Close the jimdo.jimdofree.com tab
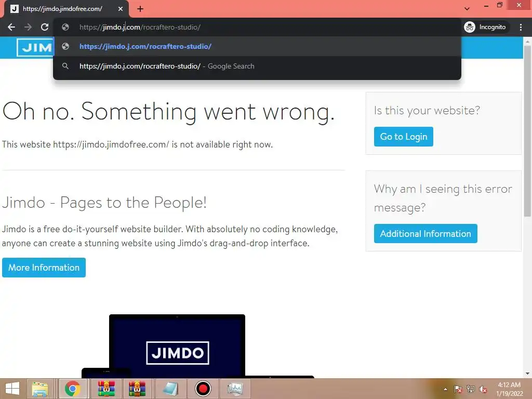This screenshot has height=399, width=532. click(x=121, y=9)
